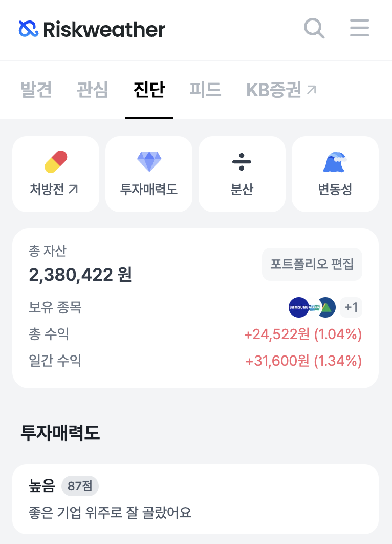Select the 투자매력도 diamond shortcut
Viewport: 392px width, 544px height.
click(x=149, y=174)
